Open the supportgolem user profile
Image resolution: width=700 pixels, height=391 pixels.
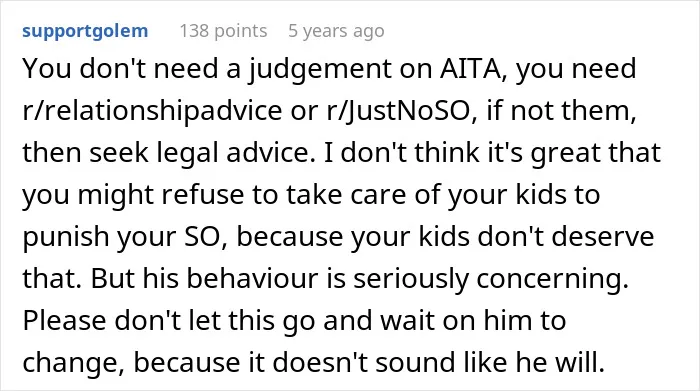point(85,31)
